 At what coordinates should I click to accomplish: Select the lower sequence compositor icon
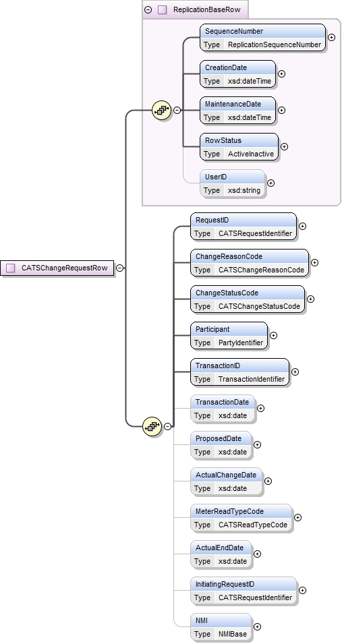click(x=152, y=426)
